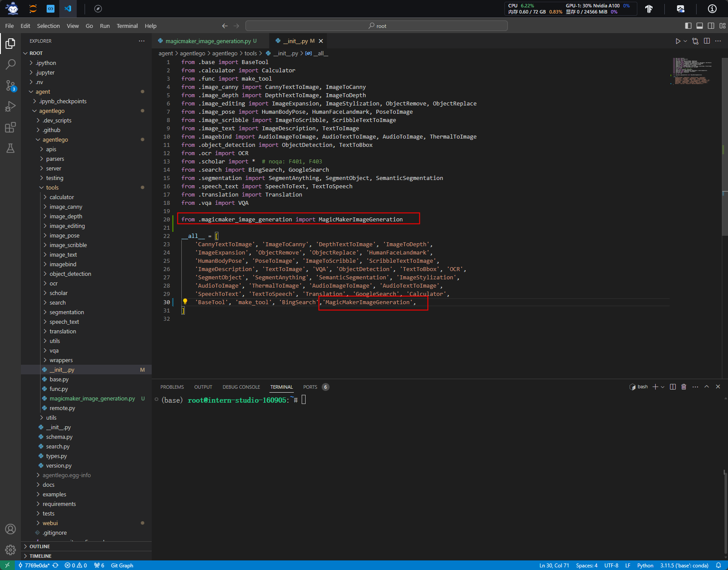728x570 pixels.
Task: Split the editor to the right
Action: [x=707, y=41]
